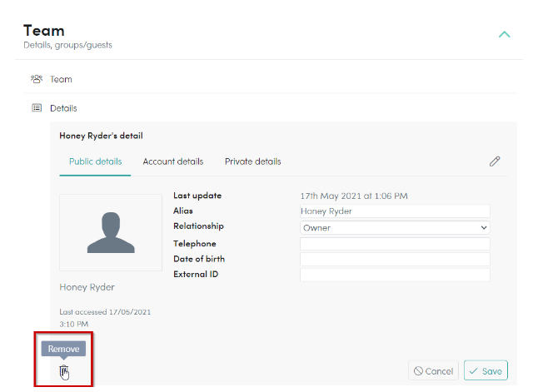Viewport: 538px width, 392px height.
Task: Click into the Alias input field
Action: click(x=395, y=211)
